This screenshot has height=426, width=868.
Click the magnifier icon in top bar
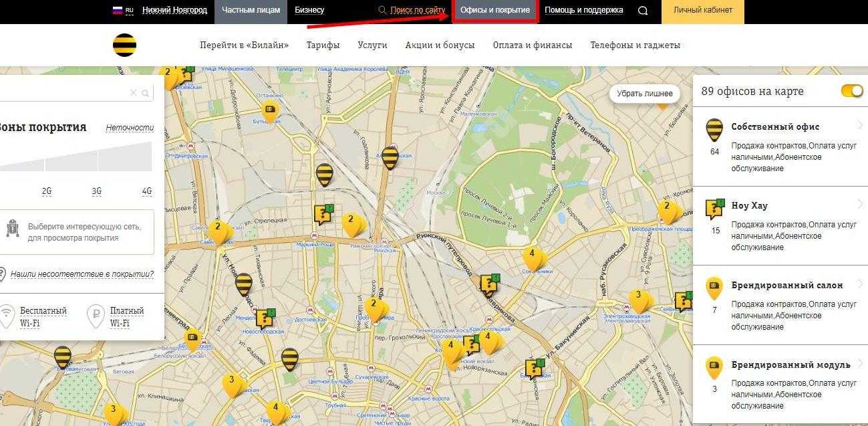pos(643,11)
